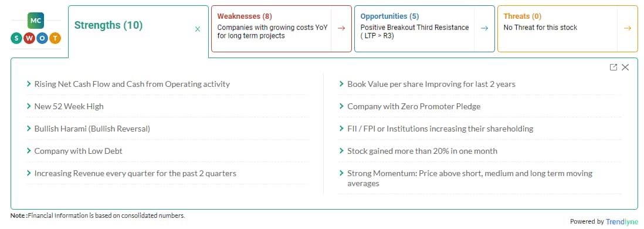Open 'New 52 Week High' strength item
The width and height of the screenshot is (644, 229).
click(x=69, y=106)
